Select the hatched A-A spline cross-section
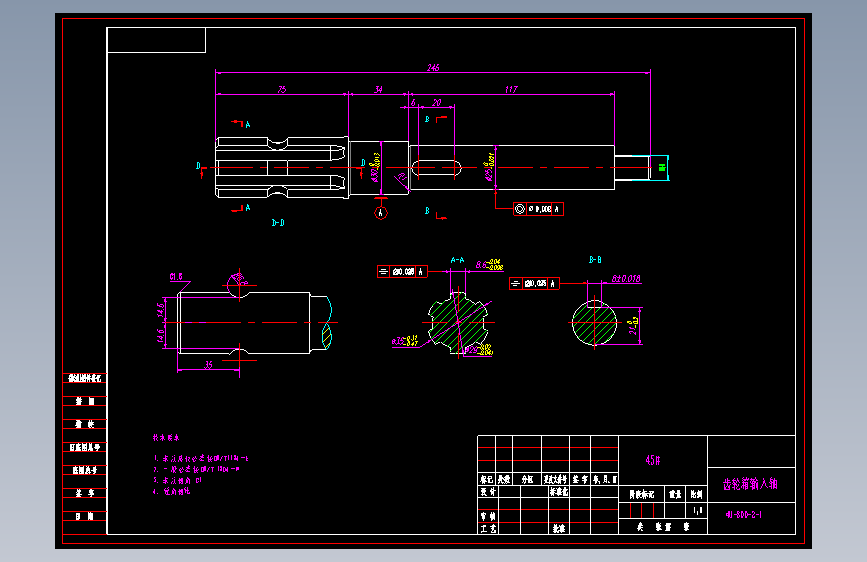 coord(458,322)
